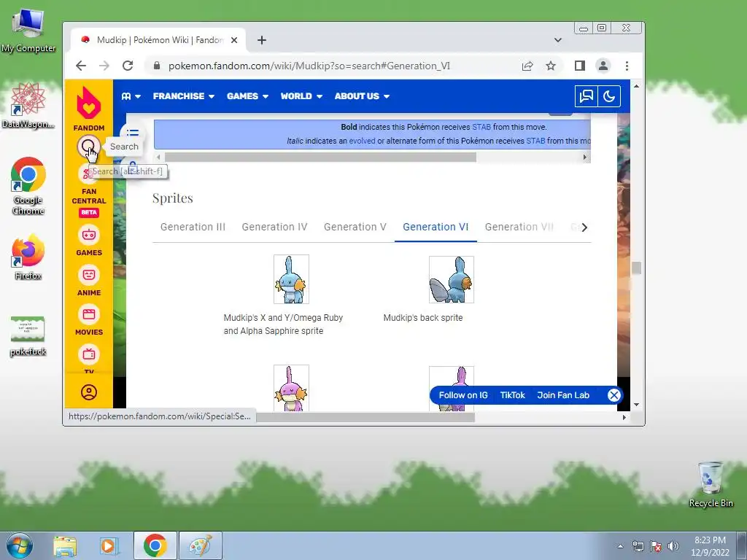747x560 pixels.
Task: Open the Windows Start button
Action: point(20,545)
